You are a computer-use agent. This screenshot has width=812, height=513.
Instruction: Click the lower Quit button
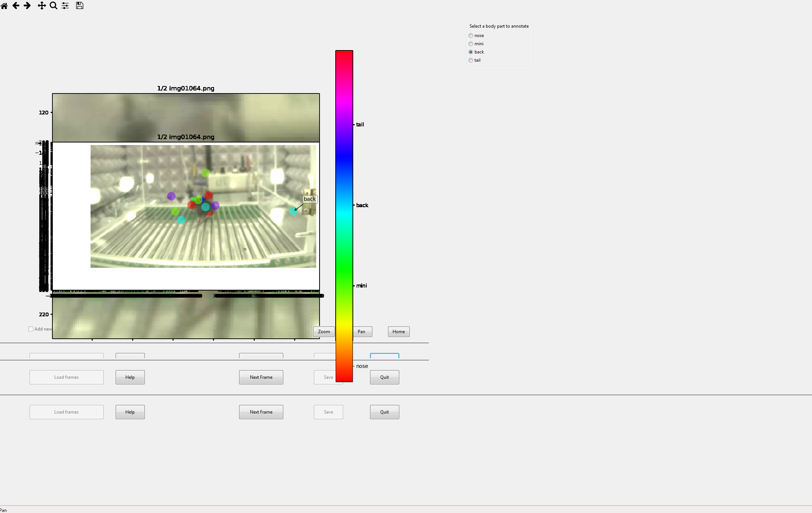[x=385, y=412]
